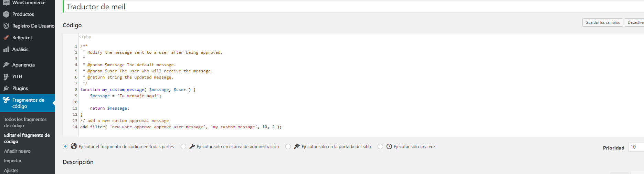Click the snippet title field 'Traductor de meil'
The width and height of the screenshot is (644, 174).
[x=353, y=7]
